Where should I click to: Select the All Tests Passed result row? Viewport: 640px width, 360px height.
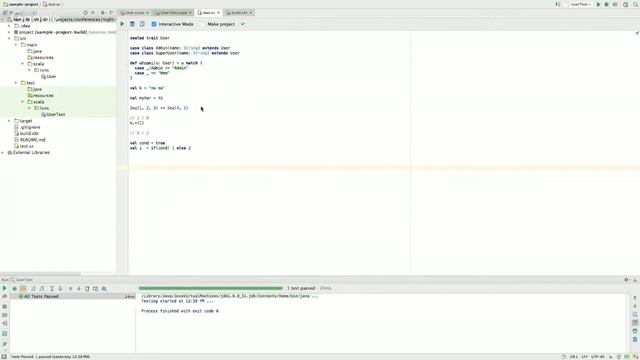coord(73,296)
